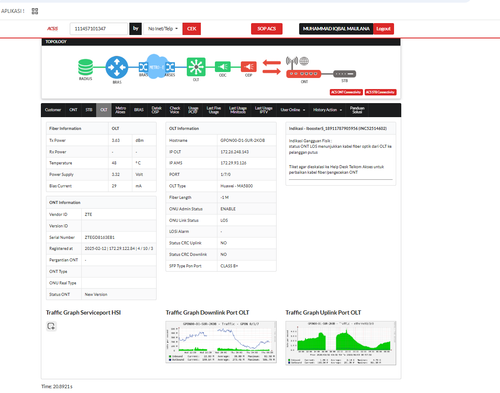Switch to the ONT tab

pos(73,110)
